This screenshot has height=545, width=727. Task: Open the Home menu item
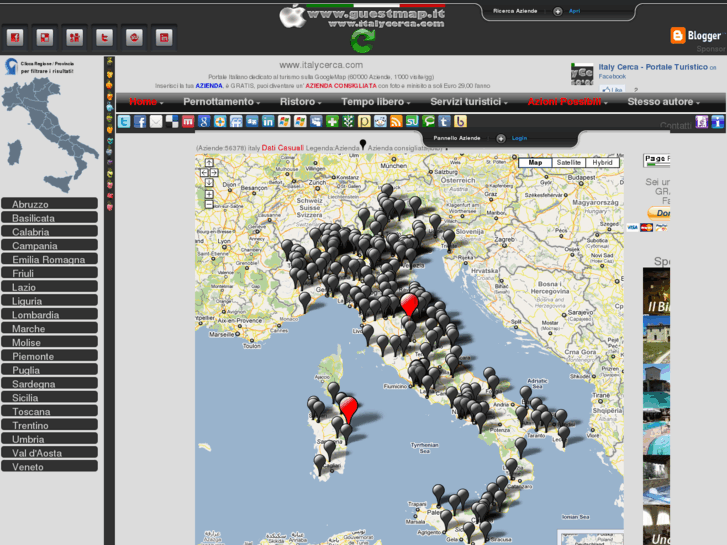(x=146, y=102)
